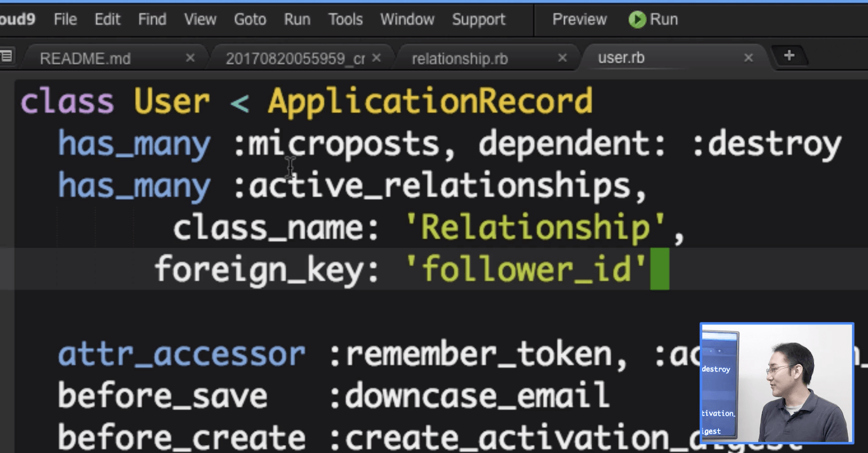Close the 20170820055959 migration tab
This screenshot has height=453, width=868.
pyautogui.click(x=376, y=58)
